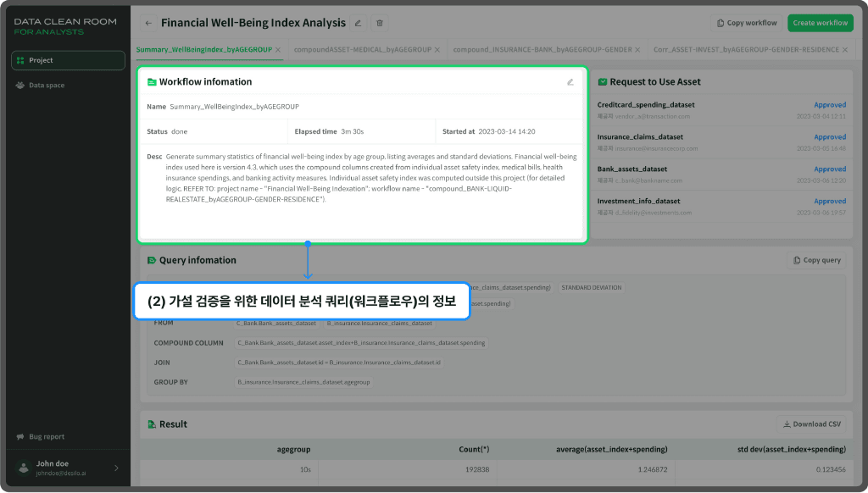Click std dev(asset_index+spending) column header
The width and height of the screenshot is (868, 493).
792,450
